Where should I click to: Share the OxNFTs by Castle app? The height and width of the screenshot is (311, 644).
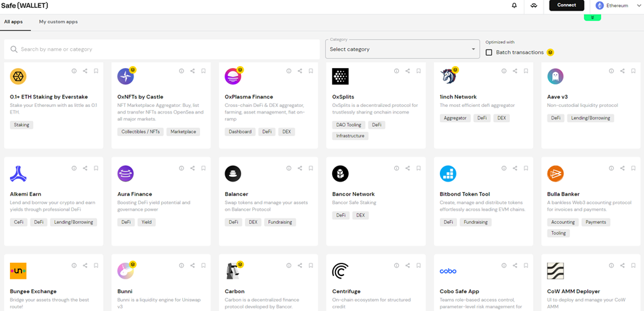point(192,71)
